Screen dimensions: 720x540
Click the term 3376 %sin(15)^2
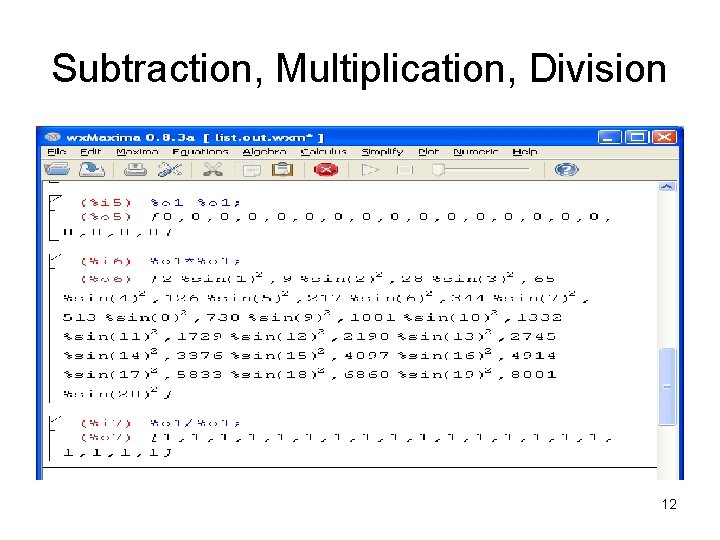pyautogui.click(x=252, y=355)
